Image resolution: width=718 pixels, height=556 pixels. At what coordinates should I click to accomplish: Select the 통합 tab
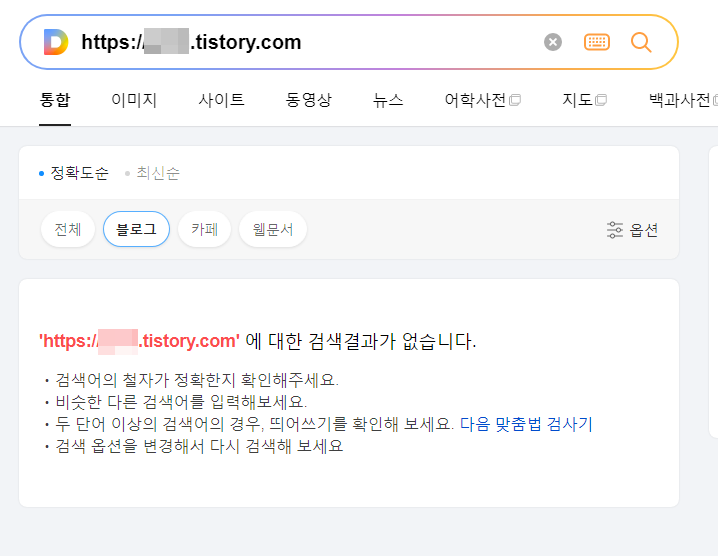[55, 100]
